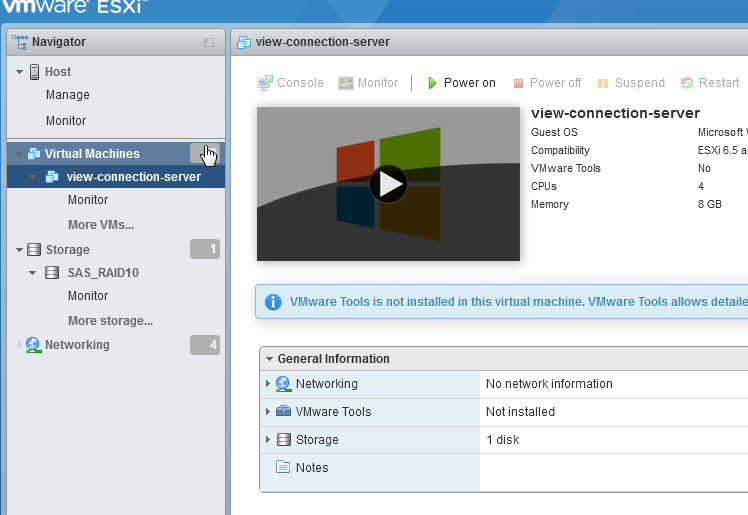Power on the virtual machine

[x=461, y=83]
